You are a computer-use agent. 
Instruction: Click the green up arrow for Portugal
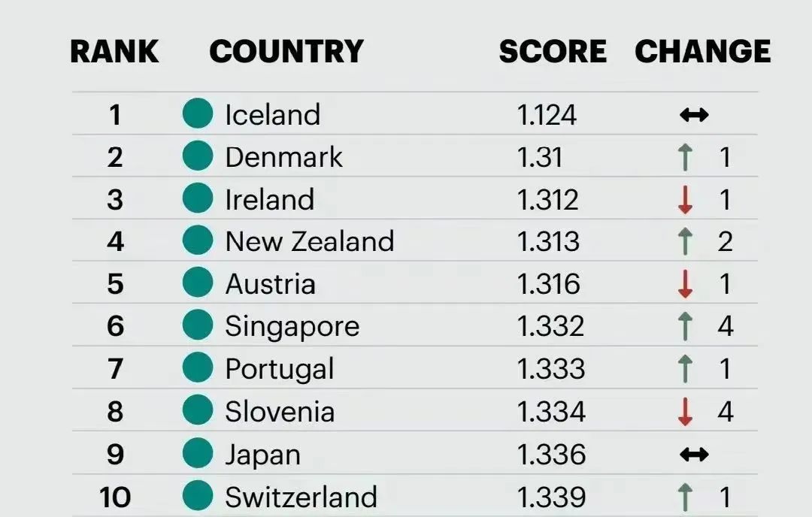pos(685,369)
